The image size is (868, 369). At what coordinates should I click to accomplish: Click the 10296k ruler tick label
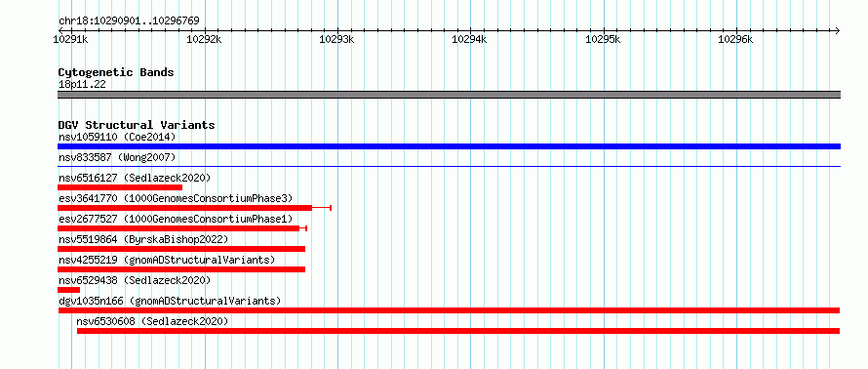tap(735, 39)
